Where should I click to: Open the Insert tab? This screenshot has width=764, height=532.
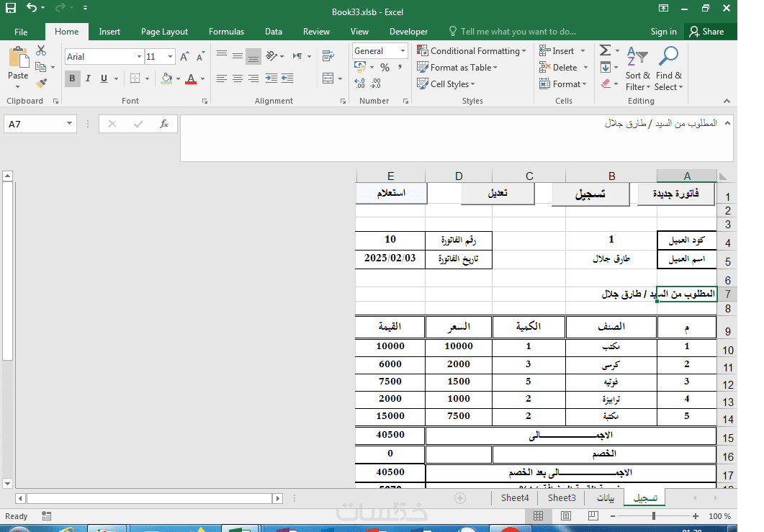point(109,32)
